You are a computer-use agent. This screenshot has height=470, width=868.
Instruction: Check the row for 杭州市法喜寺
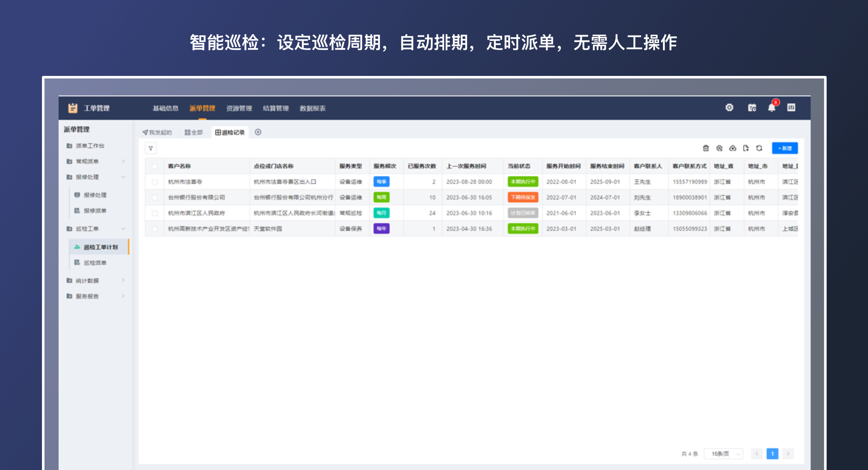155,182
